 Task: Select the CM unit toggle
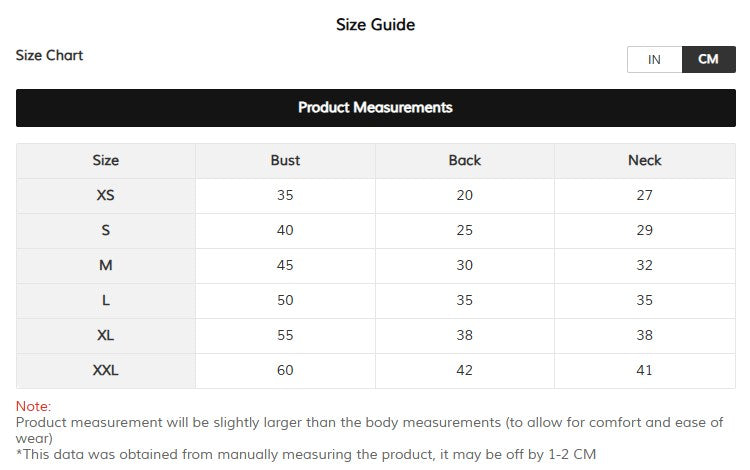tap(708, 59)
